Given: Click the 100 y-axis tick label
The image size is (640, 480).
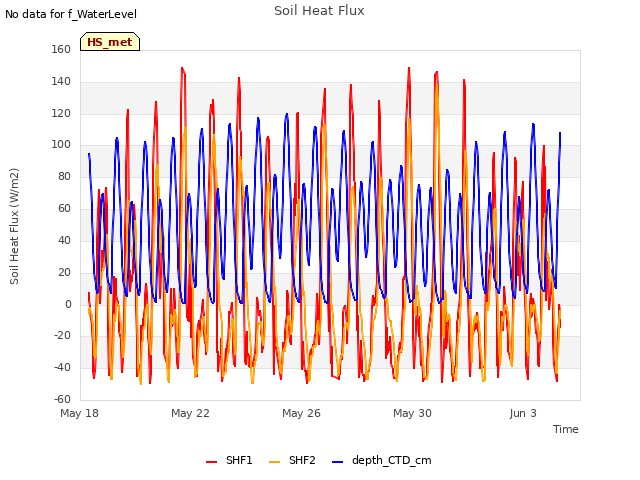Looking at the screenshot, I should [61, 144].
